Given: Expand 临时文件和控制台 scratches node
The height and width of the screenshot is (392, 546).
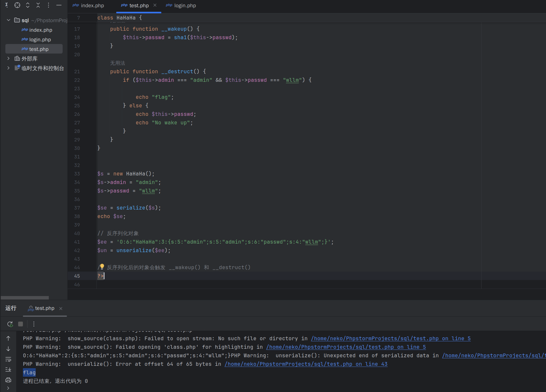Looking at the screenshot, I should tap(9, 68).
